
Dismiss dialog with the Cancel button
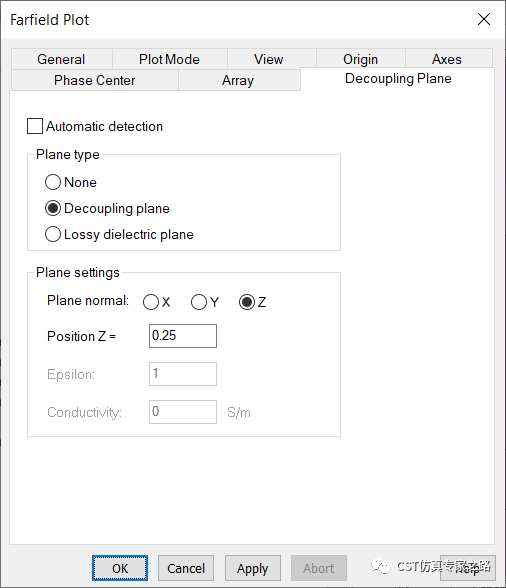pyautogui.click(x=186, y=568)
